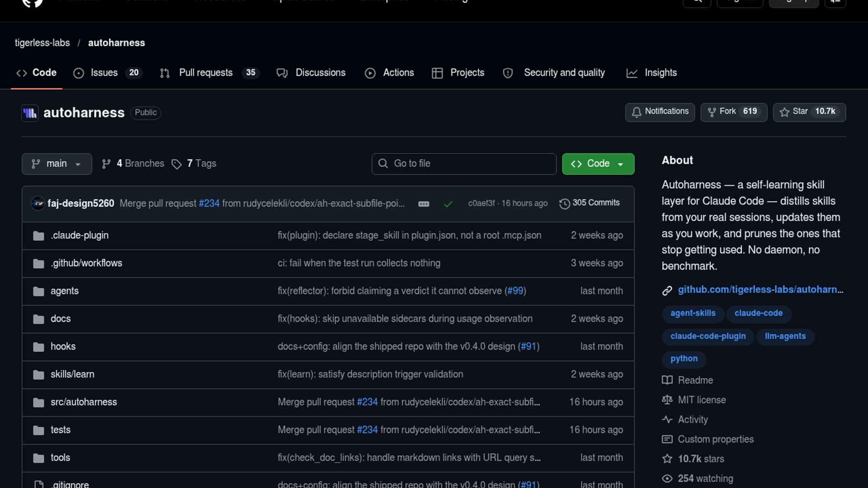Open the Insights tab

651,73
